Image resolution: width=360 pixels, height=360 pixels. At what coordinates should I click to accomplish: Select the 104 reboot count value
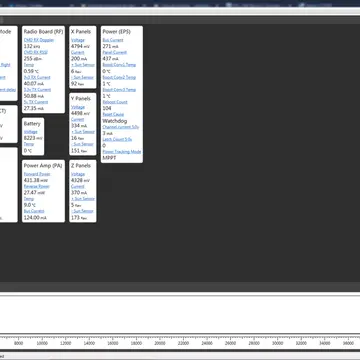coord(107,108)
